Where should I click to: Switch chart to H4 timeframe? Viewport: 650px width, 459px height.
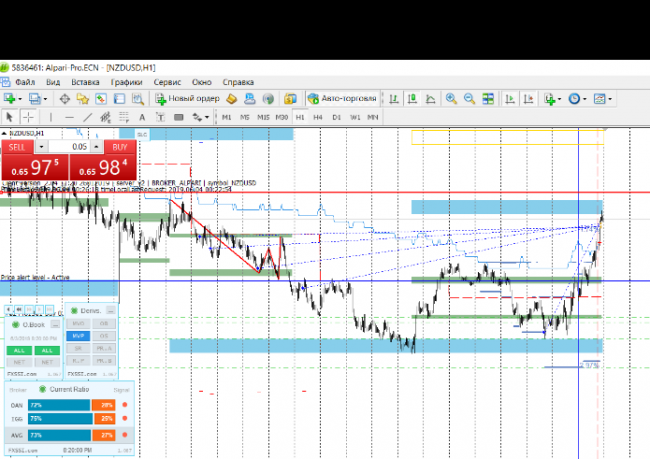tap(318, 117)
